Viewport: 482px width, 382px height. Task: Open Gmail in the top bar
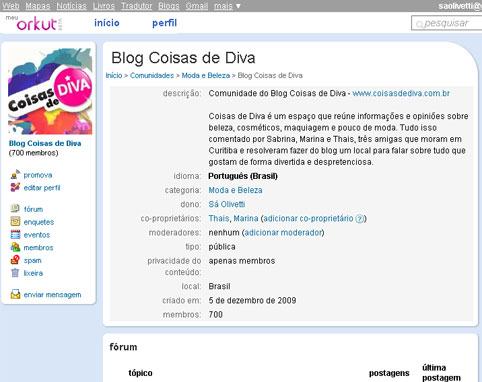point(197,6)
